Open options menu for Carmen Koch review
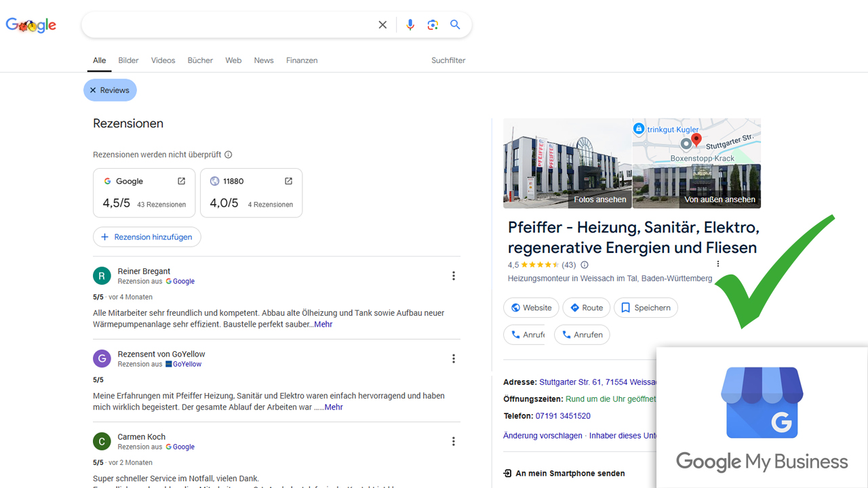Screen dimensions: 868x488 pos(454,441)
